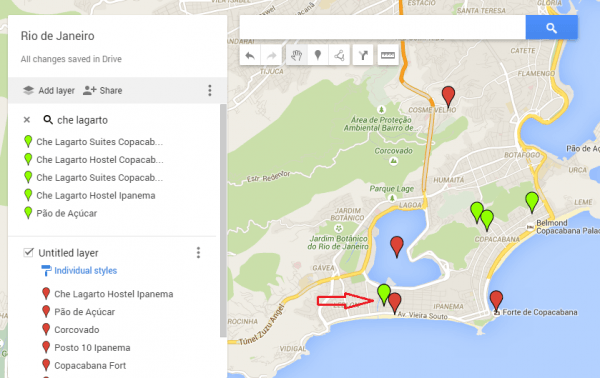Click the Corcovado mountain icon on map

(x=393, y=161)
